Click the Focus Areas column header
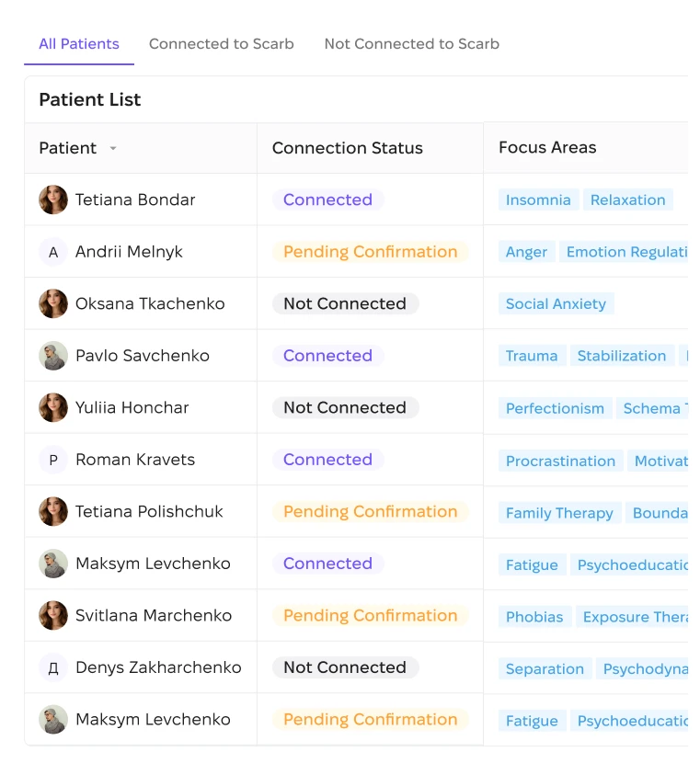The image size is (700, 775). click(547, 147)
